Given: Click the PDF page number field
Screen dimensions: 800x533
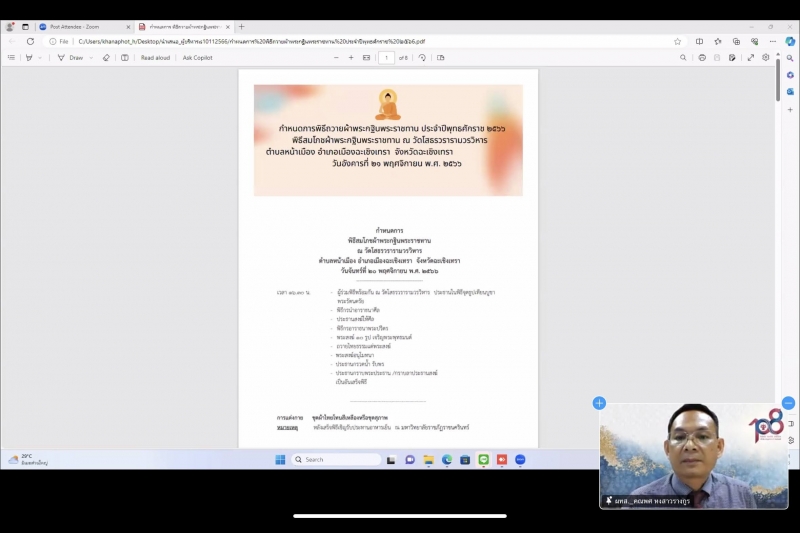Looking at the screenshot, I should tap(387, 58).
